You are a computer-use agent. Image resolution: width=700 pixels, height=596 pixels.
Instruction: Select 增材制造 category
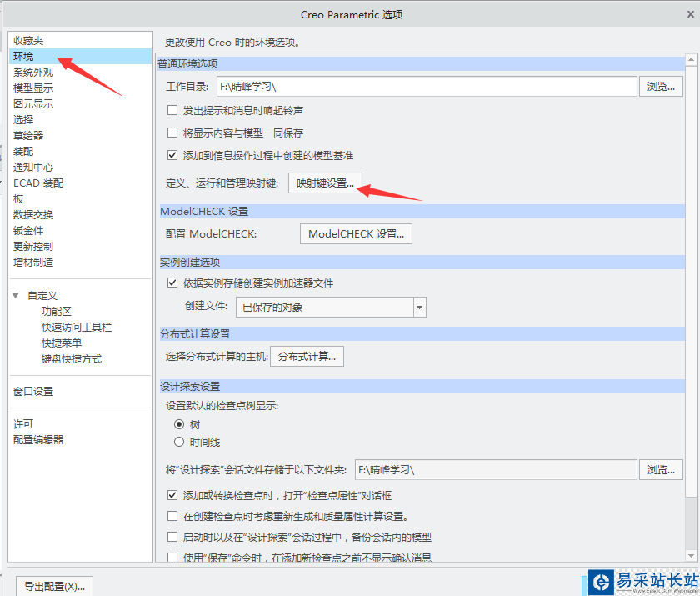(33, 262)
